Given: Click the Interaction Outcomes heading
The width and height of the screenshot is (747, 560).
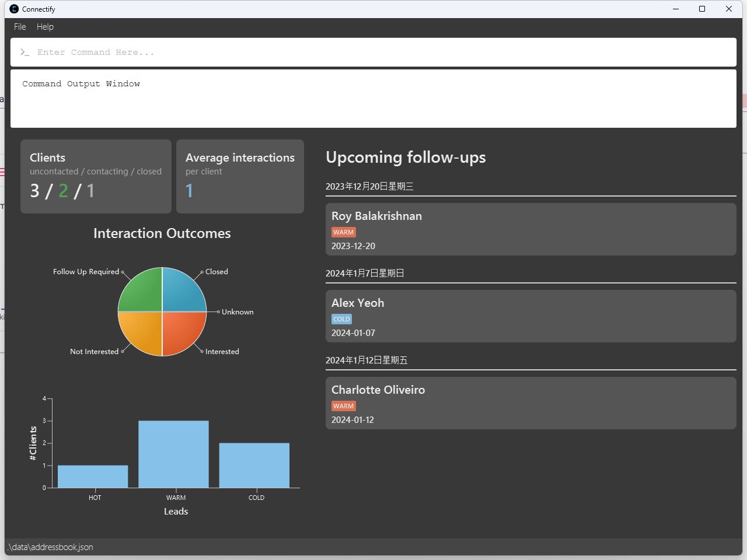Looking at the screenshot, I should coord(162,233).
